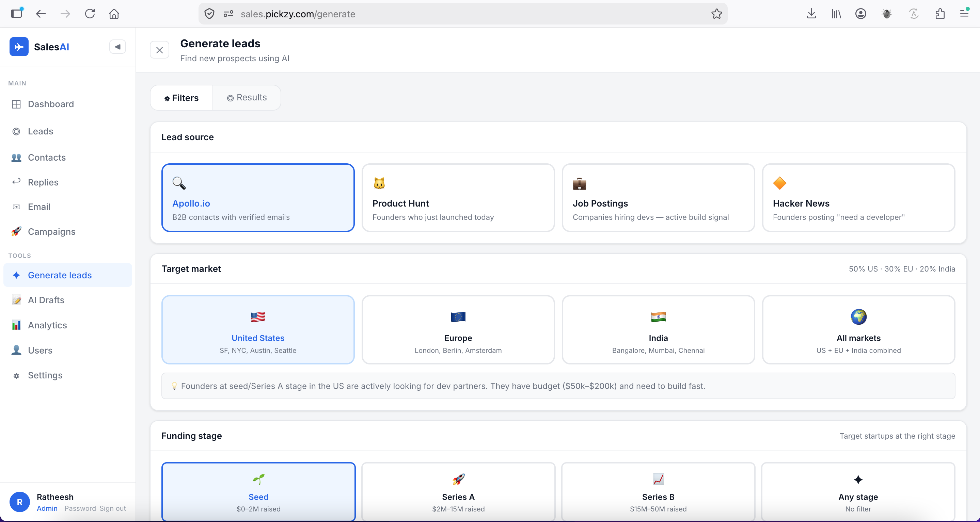Open Settings in the sidebar
This screenshot has height=522, width=980.
pyautogui.click(x=68, y=375)
